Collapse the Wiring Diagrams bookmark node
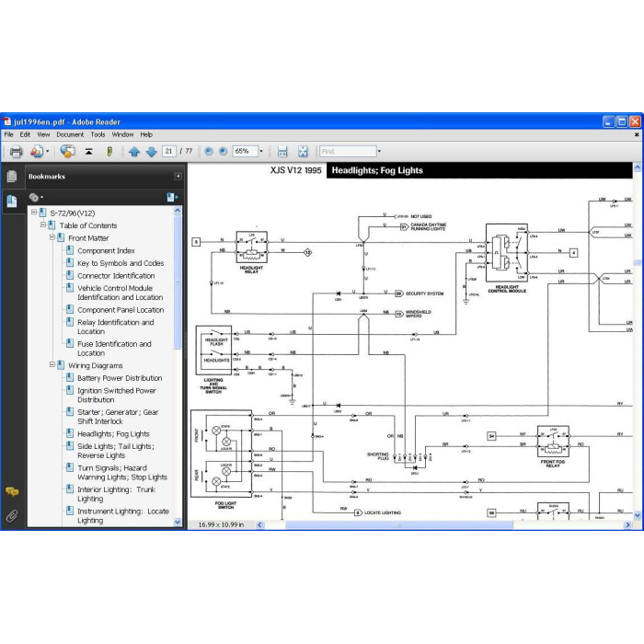The width and height of the screenshot is (644, 644). [x=52, y=364]
